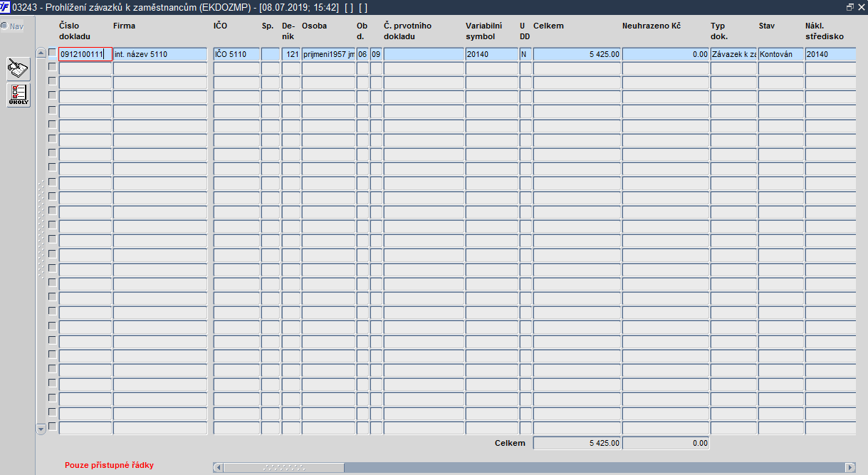The image size is (868, 475).
Task: Click the Nákl. středisko cell 20140
Action: coord(830,53)
